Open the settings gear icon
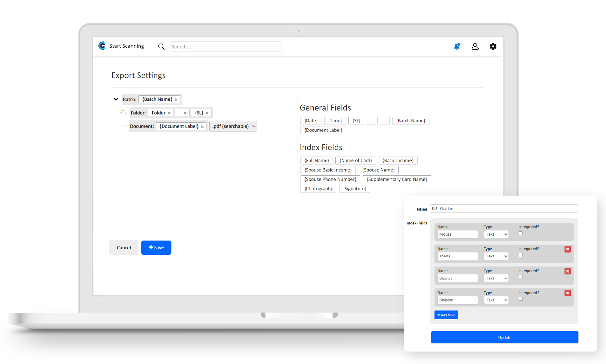Screen dimensions: 606x364 coord(493,47)
